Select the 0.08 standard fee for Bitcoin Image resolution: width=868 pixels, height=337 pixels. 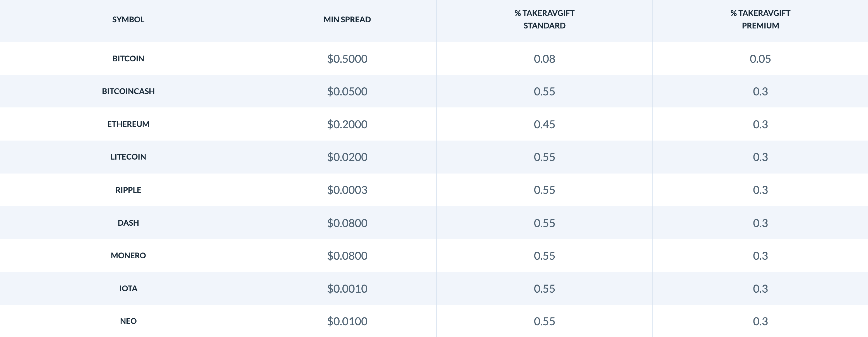tap(544, 59)
